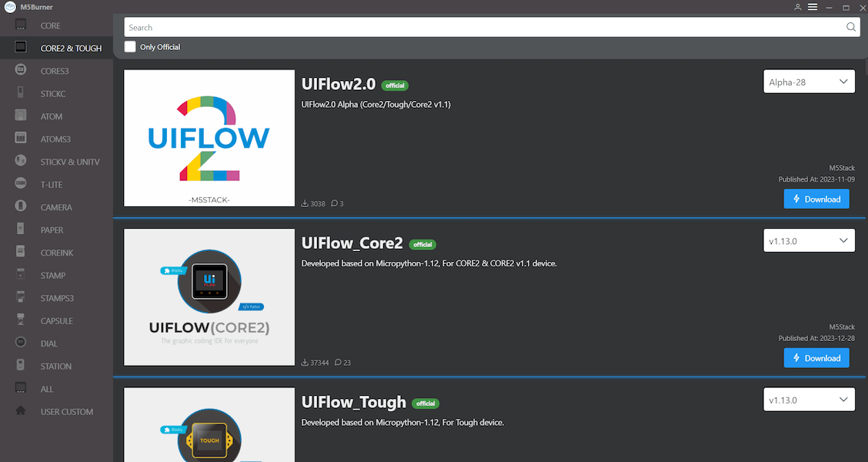Open the Alpha-28 version dropdown

point(809,82)
